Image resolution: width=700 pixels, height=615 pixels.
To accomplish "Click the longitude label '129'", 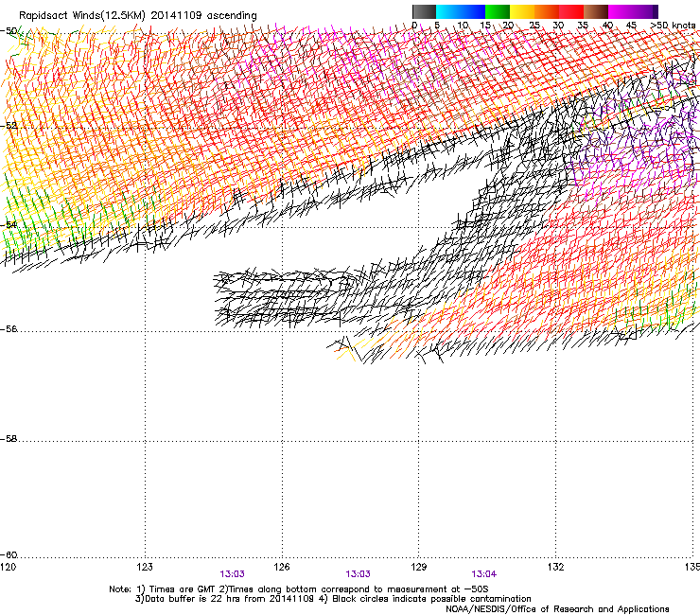I will [418, 567].
